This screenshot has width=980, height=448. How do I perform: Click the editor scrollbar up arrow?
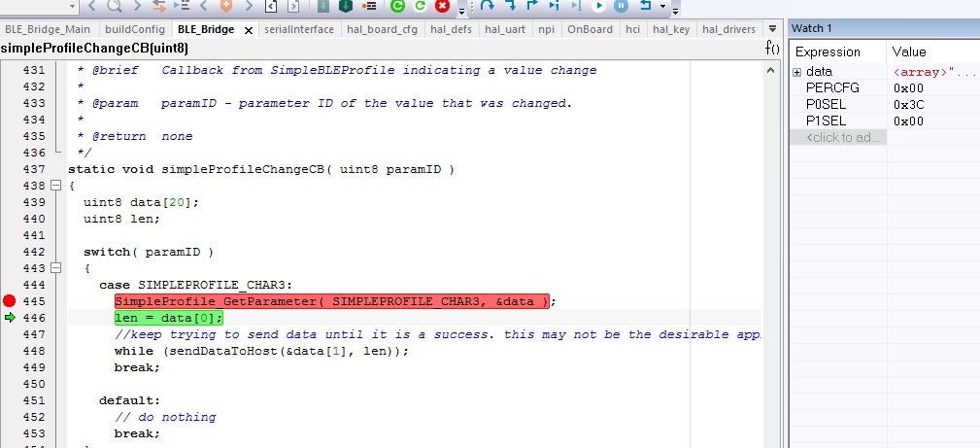pyautogui.click(x=772, y=70)
